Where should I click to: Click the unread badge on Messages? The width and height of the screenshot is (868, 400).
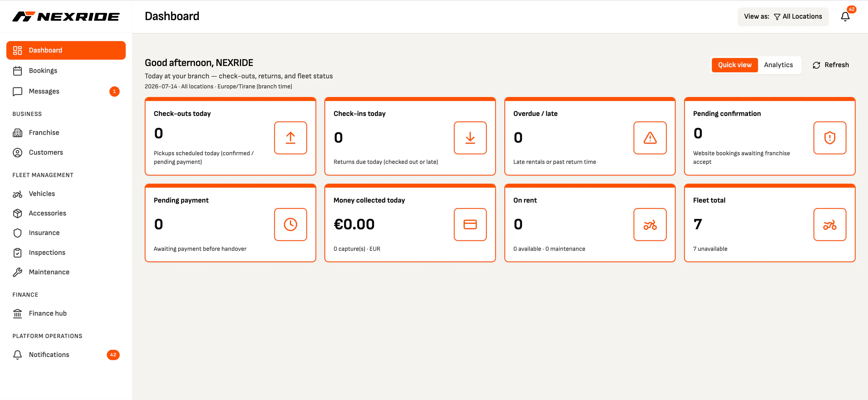[x=114, y=91]
